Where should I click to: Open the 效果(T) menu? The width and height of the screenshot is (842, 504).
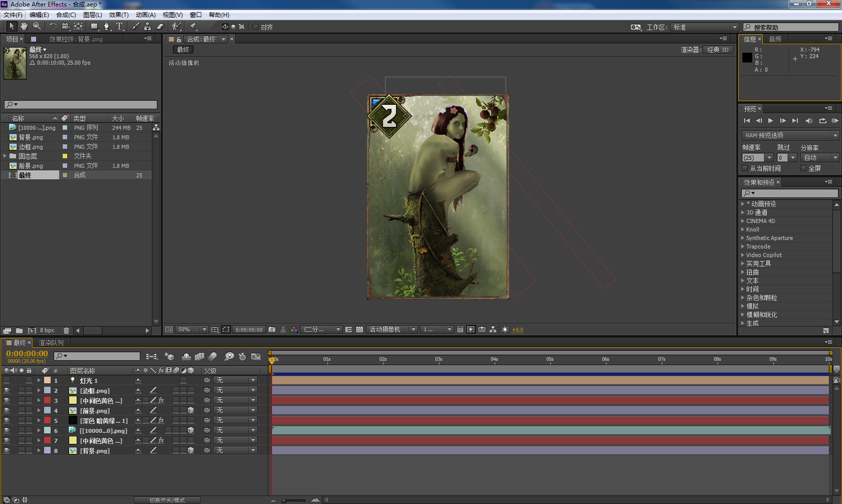coord(119,15)
